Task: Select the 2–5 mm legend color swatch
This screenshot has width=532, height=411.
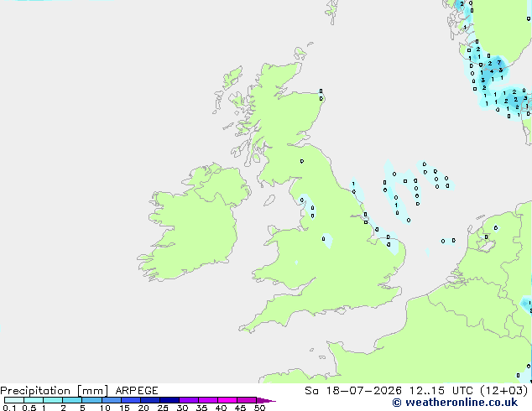Action: (x=72, y=400)
